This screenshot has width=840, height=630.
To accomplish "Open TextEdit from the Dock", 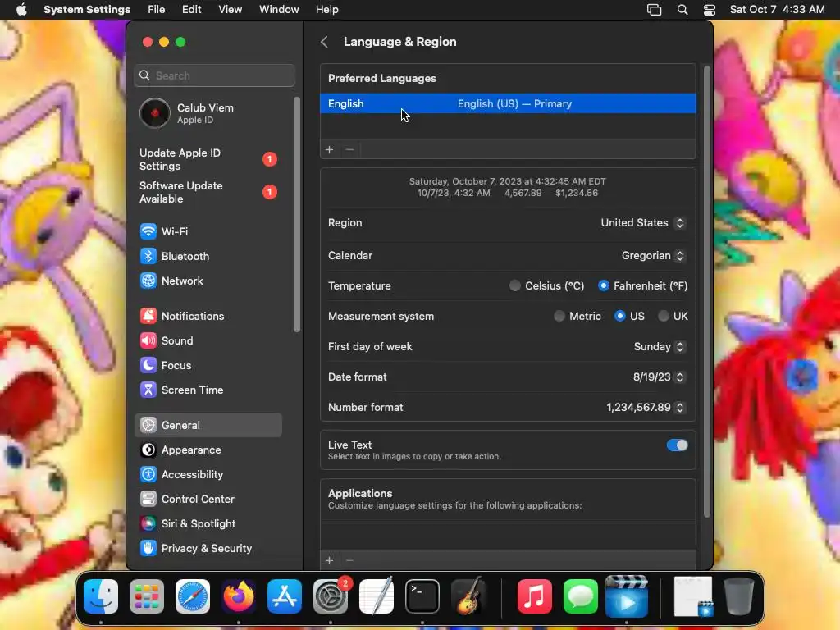I will click(x=377, y=596).
